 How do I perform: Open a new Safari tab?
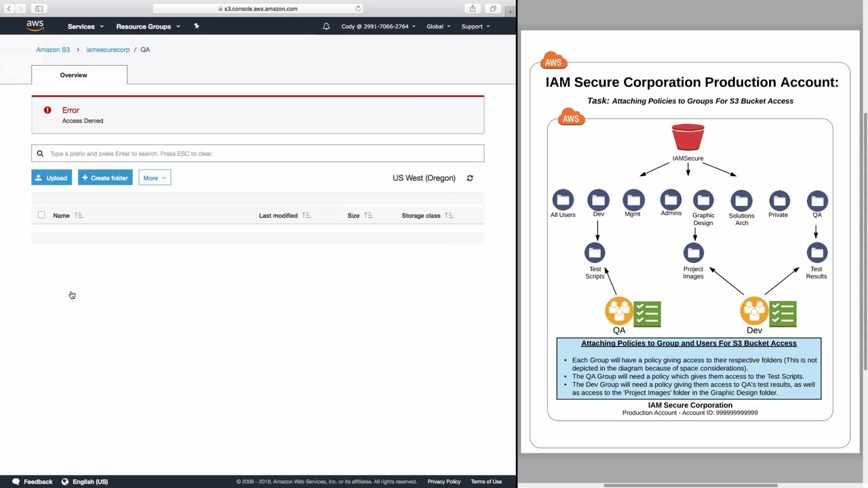[511, 11]
